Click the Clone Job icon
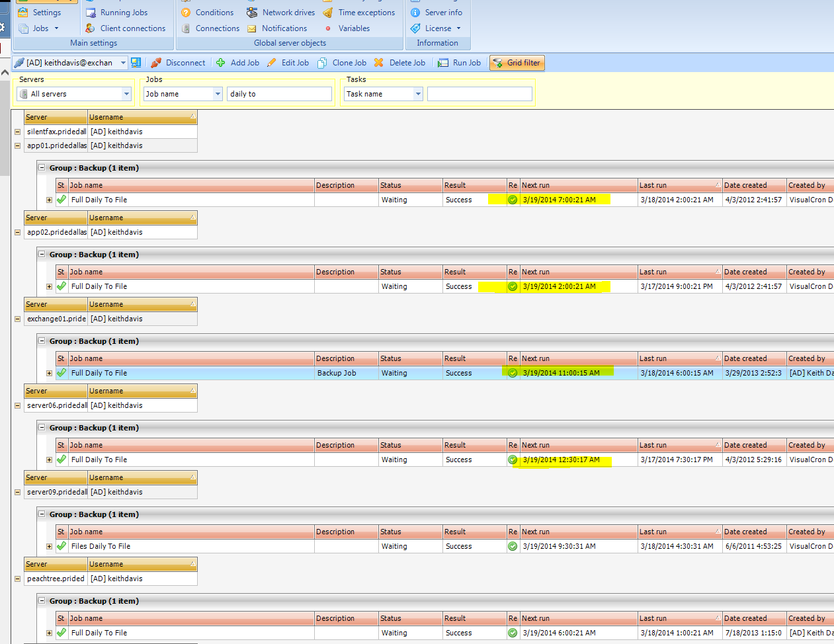This screenshot has width=834, height=644. [322, 63]
